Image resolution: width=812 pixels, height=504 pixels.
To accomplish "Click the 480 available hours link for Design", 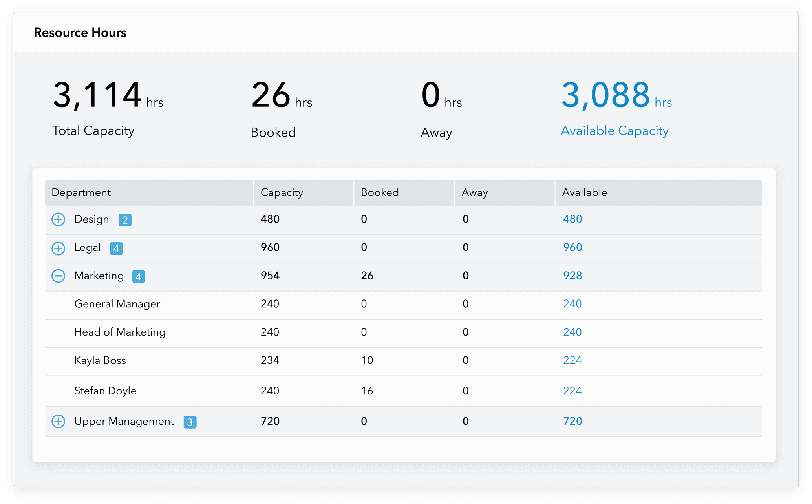I will click(x=572, y=219).
